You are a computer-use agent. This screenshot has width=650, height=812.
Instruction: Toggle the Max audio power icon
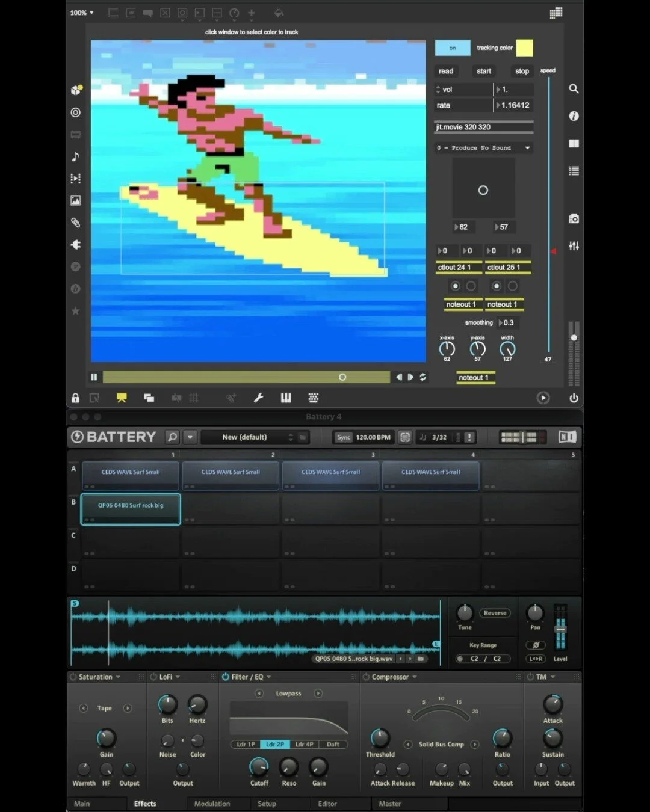[574, 398]
